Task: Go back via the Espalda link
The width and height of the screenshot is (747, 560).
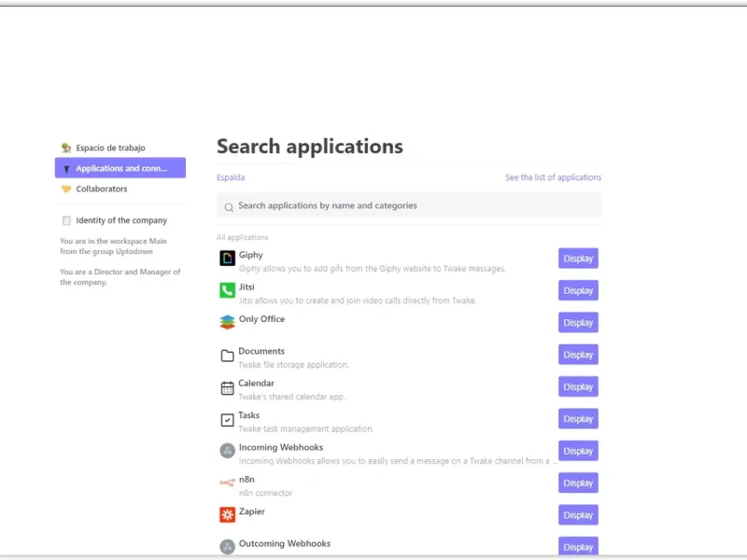Action: coord(231,177)
